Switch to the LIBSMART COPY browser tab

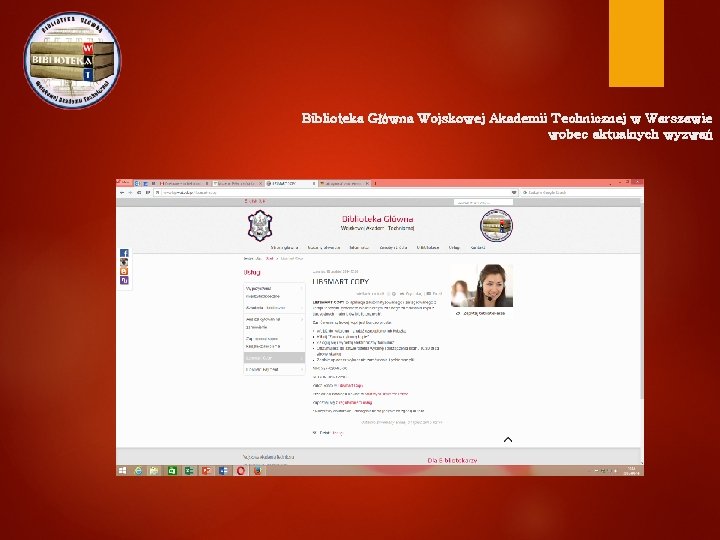point(291,183)
